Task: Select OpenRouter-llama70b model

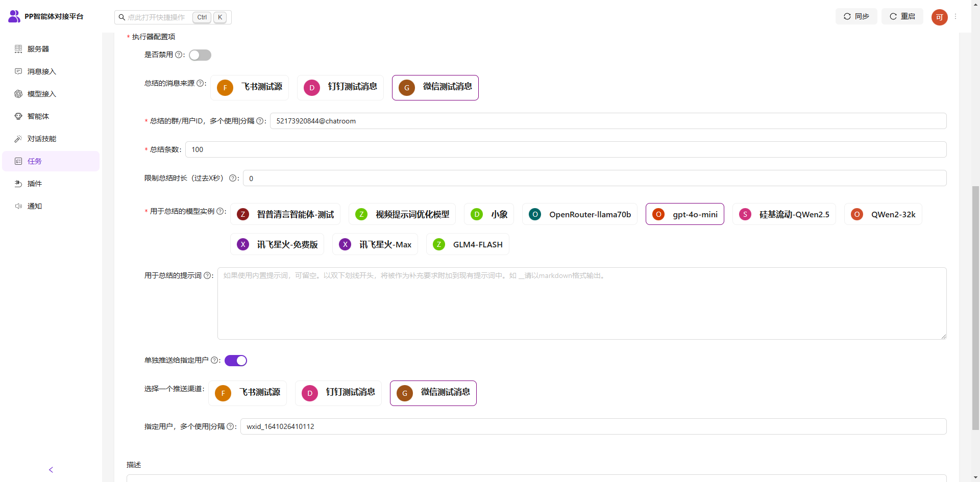Action: pyautogui.click(x=580, y=214)
